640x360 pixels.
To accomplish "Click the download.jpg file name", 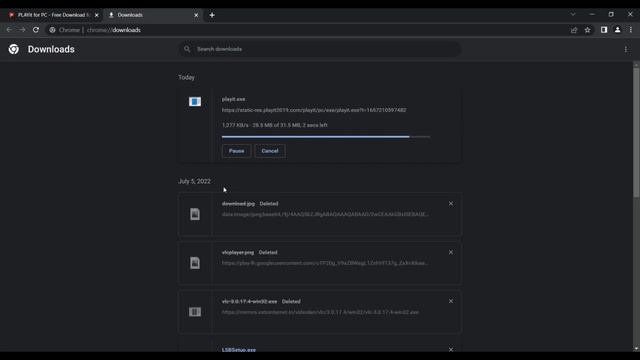I will pyautogui.click(x=238, y=203).
